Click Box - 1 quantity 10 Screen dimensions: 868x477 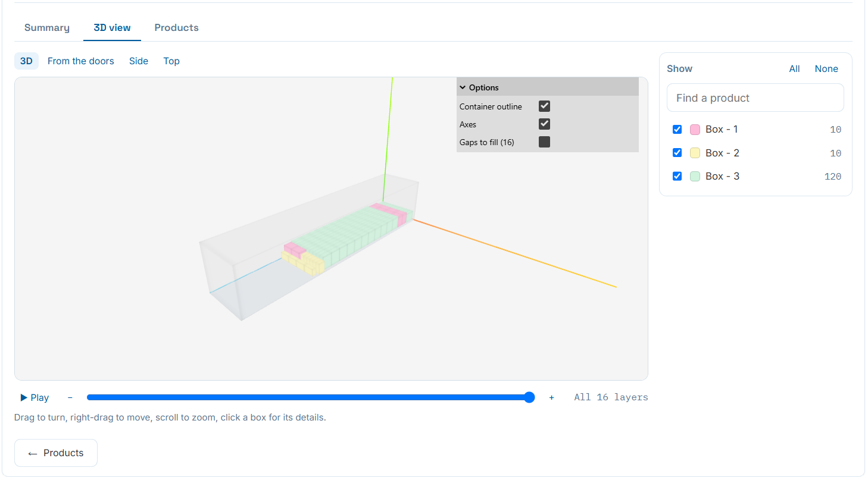coord(835,130)
